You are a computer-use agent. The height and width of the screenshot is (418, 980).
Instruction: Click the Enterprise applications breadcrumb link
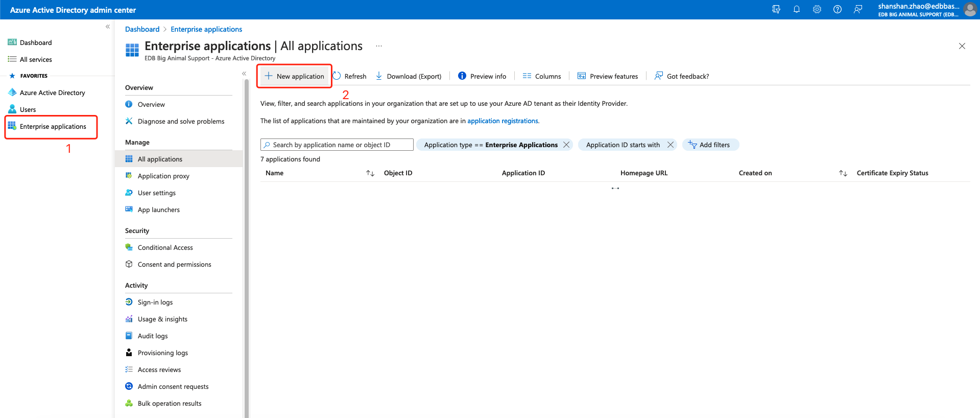click(206, 29)
